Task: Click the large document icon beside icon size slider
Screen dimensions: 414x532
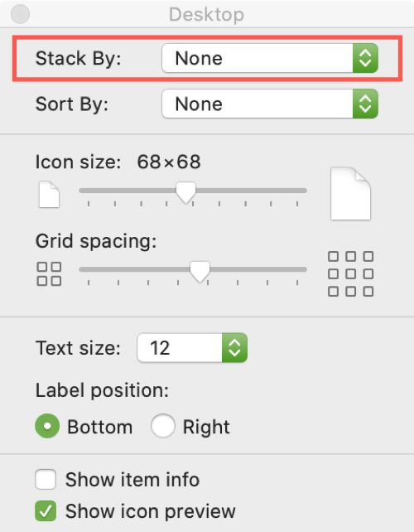Action: pyautogui.click(x=350, y=193)
